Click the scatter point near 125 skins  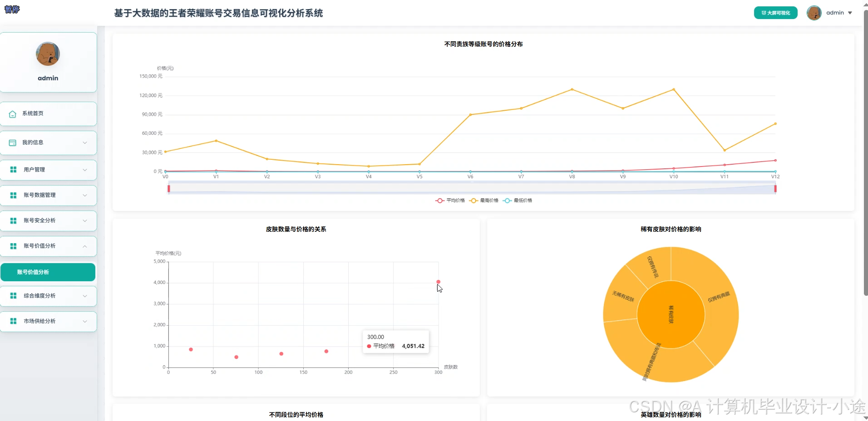pos(281,354)
